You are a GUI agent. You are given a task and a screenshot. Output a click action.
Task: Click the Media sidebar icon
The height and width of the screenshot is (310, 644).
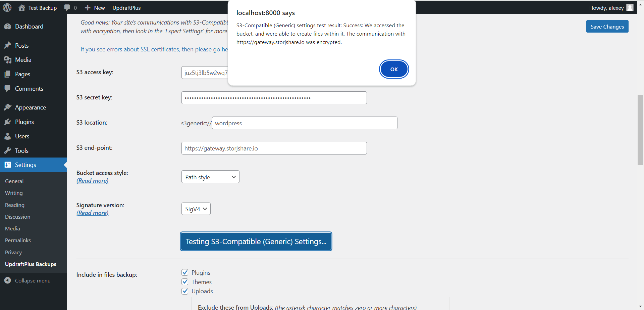pos(8,60)
